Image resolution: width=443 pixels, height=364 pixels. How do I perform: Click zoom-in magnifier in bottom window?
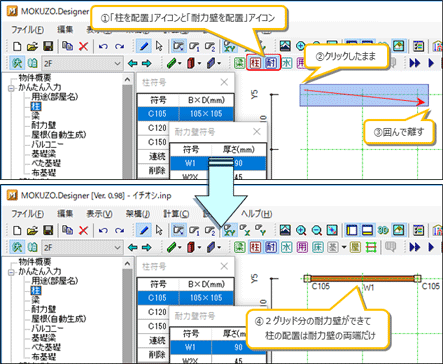pos(301,230)
